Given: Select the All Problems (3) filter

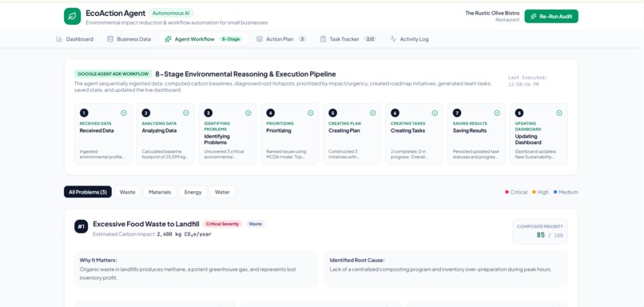Looking at the screenshot, I should (x=87, y=192).
